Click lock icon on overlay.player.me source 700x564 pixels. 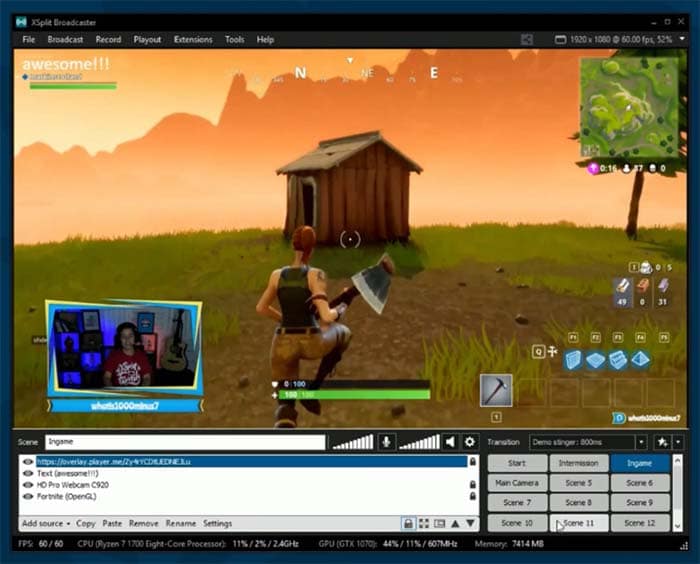(472, 461)
